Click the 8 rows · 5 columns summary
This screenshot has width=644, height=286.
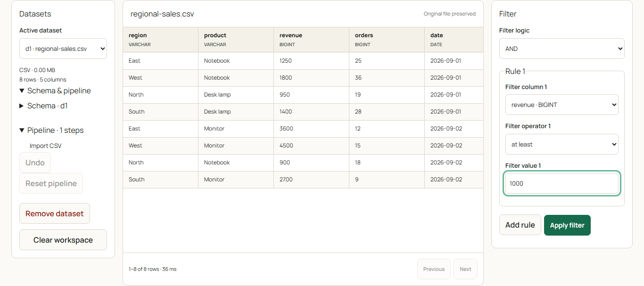pyautogui.click(x=43, y=80)
